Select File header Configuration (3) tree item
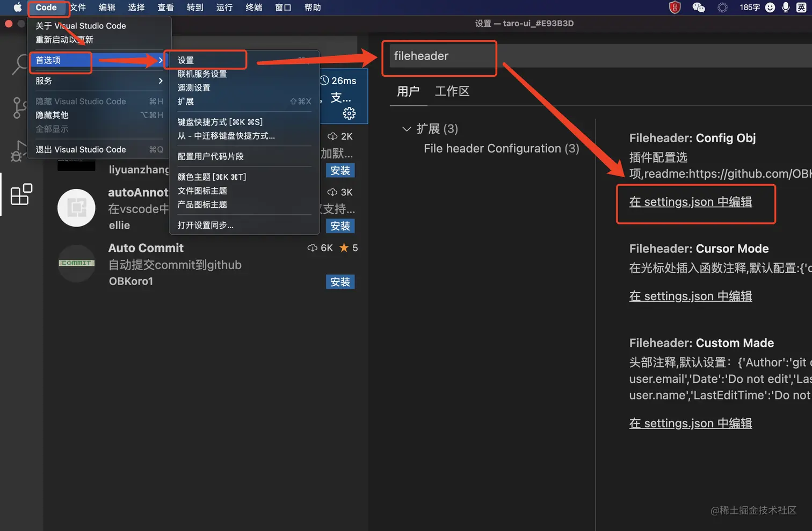This screenshot has width=812, height=531. point(502,149)
